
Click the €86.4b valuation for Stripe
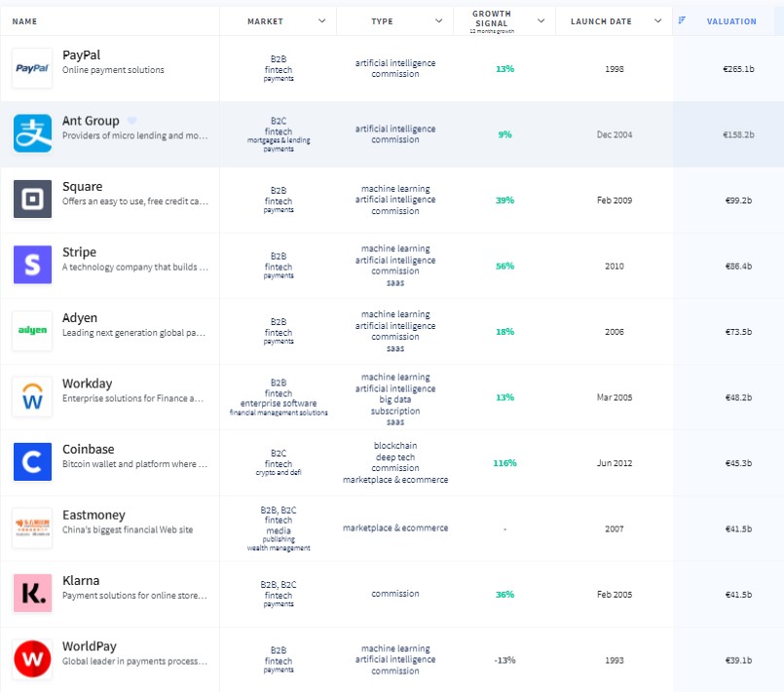click(738, 266)
